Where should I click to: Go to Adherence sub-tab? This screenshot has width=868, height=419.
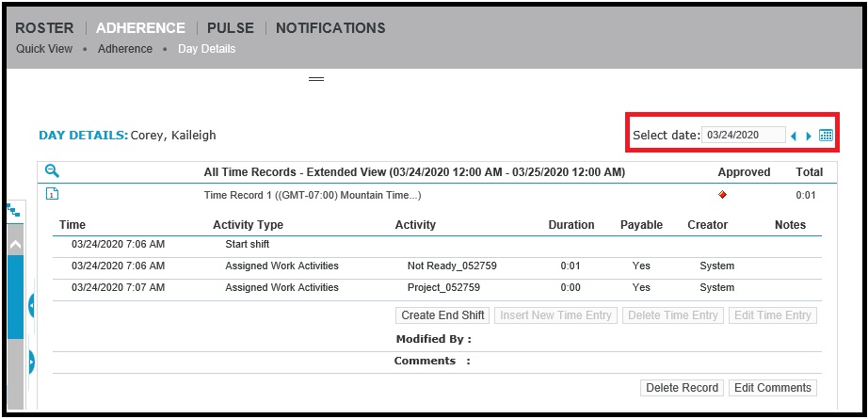click(x=125, y=49)
